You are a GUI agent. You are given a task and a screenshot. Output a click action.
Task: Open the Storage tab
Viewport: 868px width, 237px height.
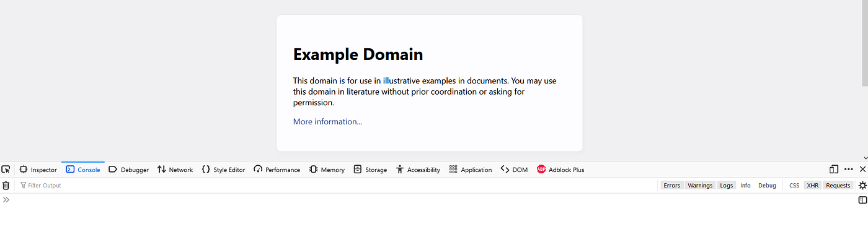point(371,170)
